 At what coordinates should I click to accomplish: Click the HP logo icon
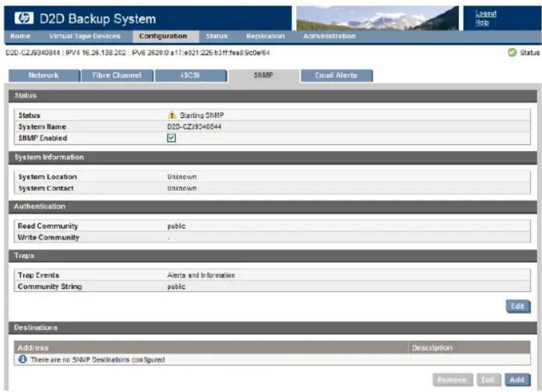click(x=24, y=18)
